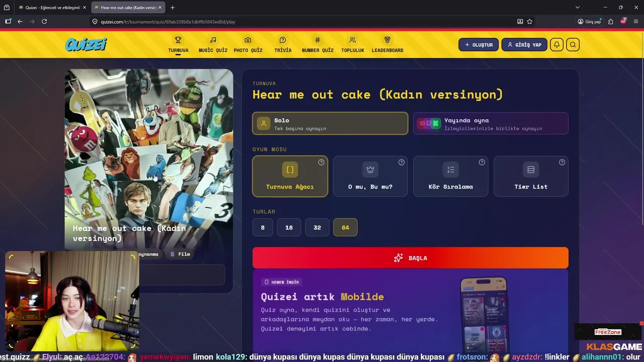Select Yayında oyna streaming mode
This screenshot has height=362, width=644.
pyautogui.click(x=491, y=124)
